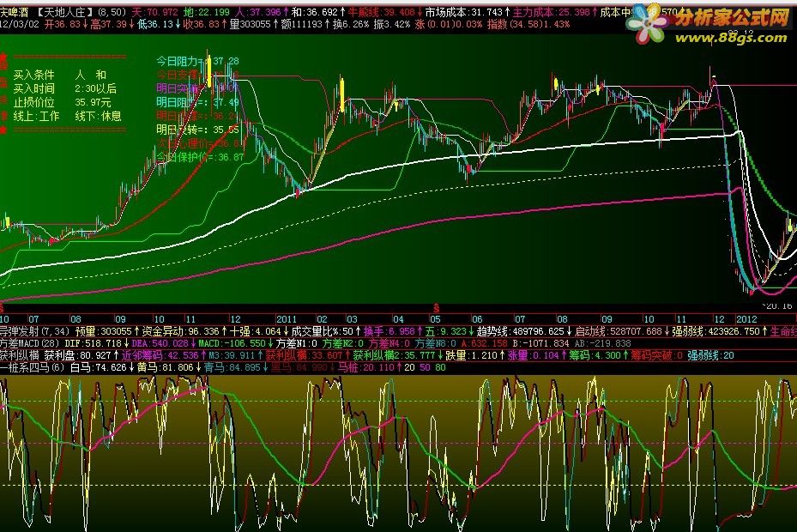Click the 天:70.972 value
This screenshot has height=532, width=797.
[155, 12]
